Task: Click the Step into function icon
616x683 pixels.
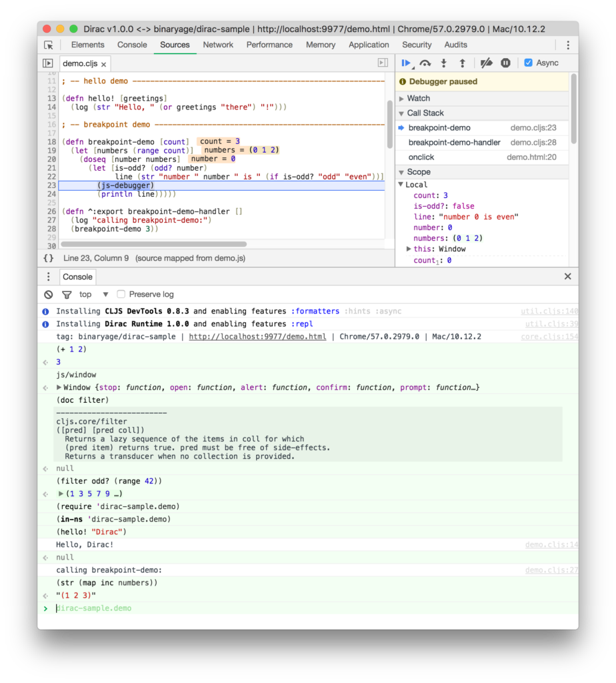Action: 443,63
